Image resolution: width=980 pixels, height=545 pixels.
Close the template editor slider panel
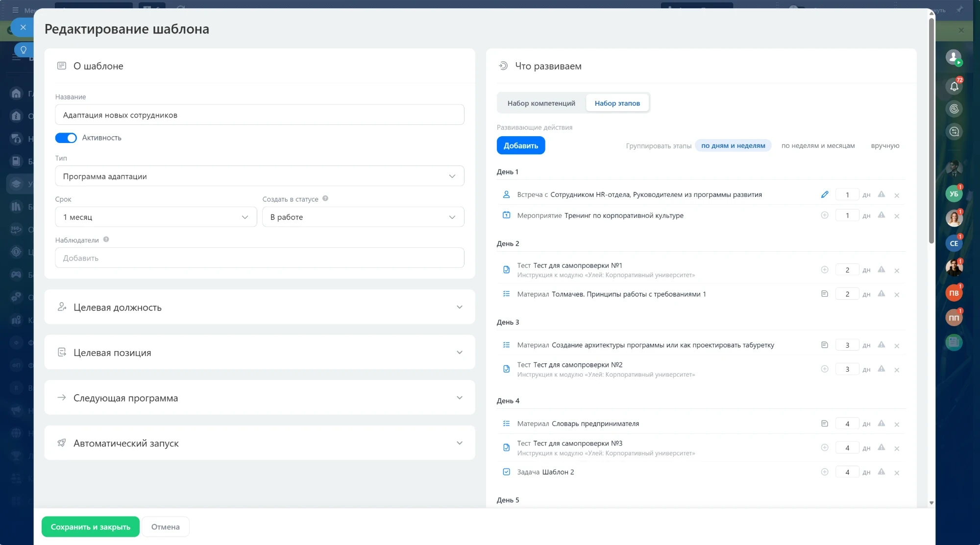23,27
